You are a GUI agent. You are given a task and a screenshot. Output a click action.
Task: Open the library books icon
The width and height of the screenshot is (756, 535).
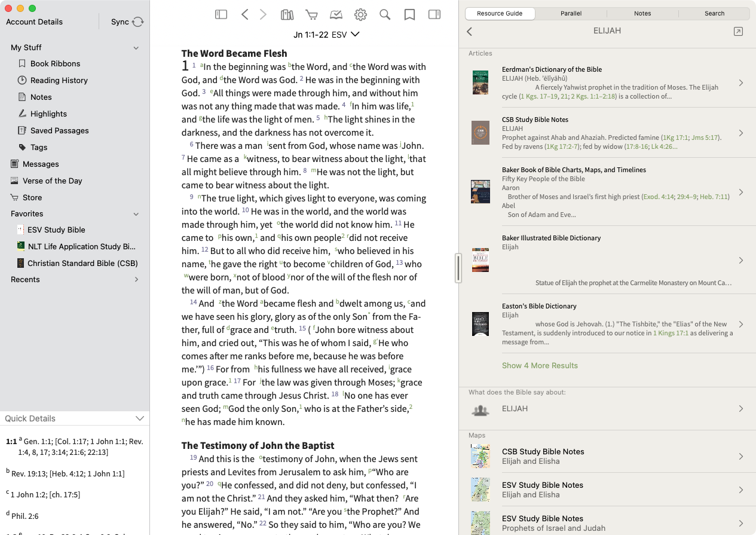287,14
